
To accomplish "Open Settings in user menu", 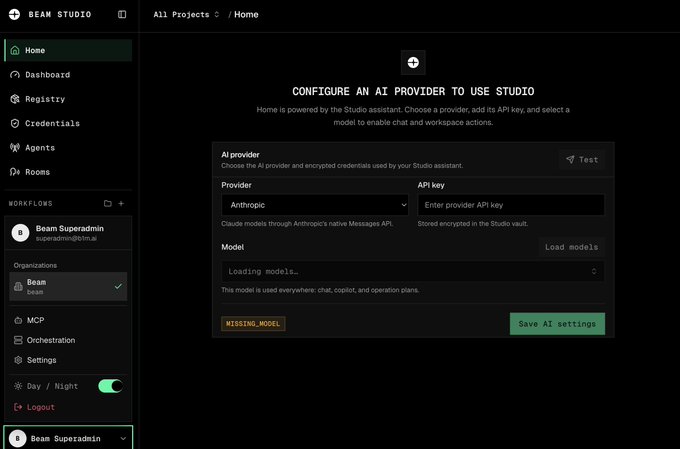I will 68,360.
